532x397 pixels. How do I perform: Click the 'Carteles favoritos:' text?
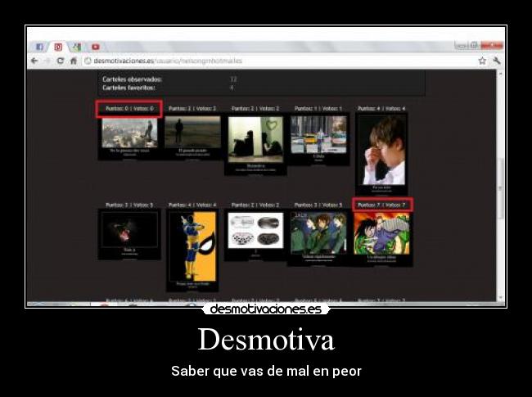coord(128,88)
